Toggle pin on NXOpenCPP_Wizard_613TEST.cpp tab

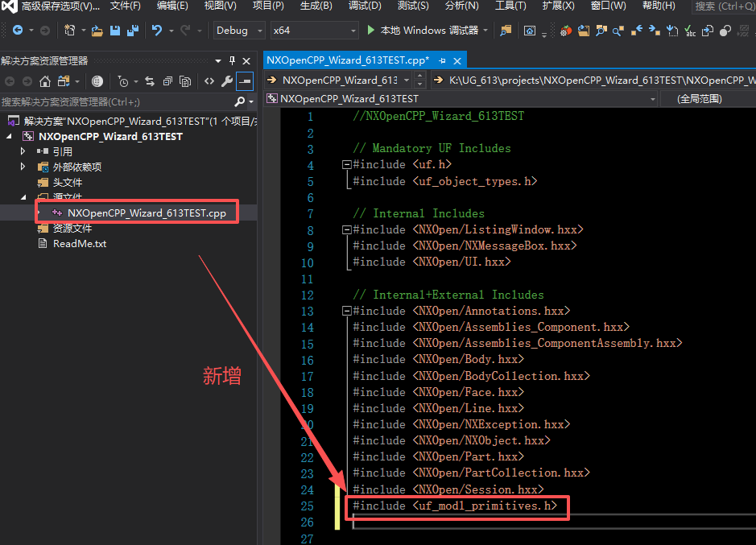pyautogui.click(x=442, y=60)
